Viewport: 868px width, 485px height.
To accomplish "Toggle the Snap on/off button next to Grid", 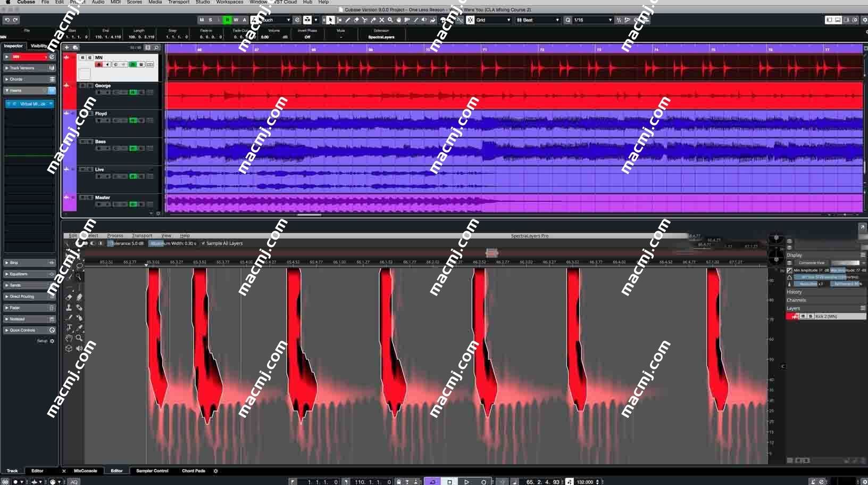I will [470, 20].
